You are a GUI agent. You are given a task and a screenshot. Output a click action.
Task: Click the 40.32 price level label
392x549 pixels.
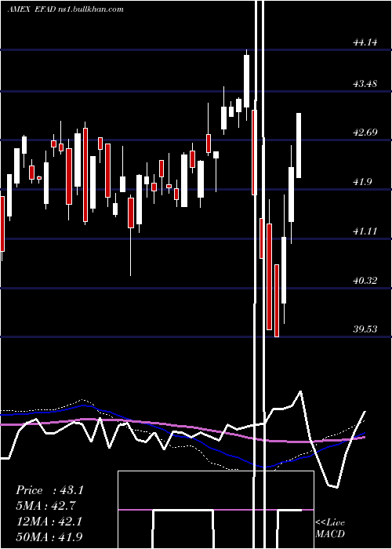click(365, 281)
